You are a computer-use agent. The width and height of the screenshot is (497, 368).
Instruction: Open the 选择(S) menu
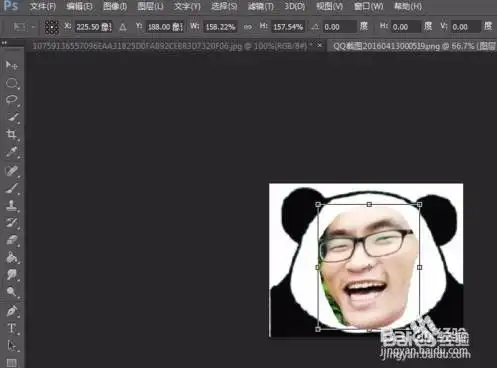click(224, 6)
